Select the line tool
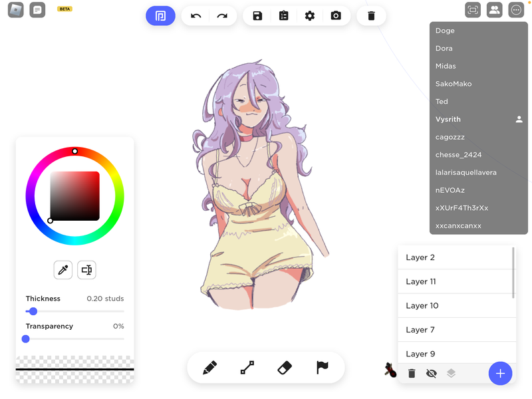Screen dimensions: 532x399 click(x=247, y=368)
